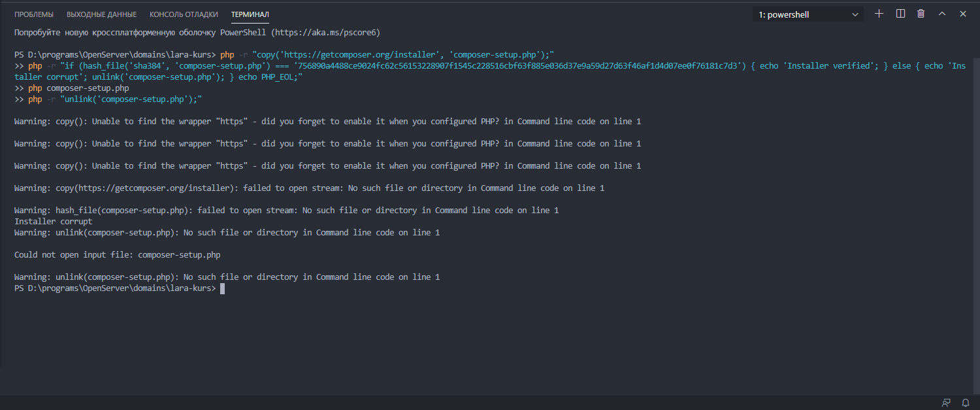Click the first 'Unable to find the wrapper' warning
The width and height of the screenshot is (980, 410).
click(x=328, y=122)
